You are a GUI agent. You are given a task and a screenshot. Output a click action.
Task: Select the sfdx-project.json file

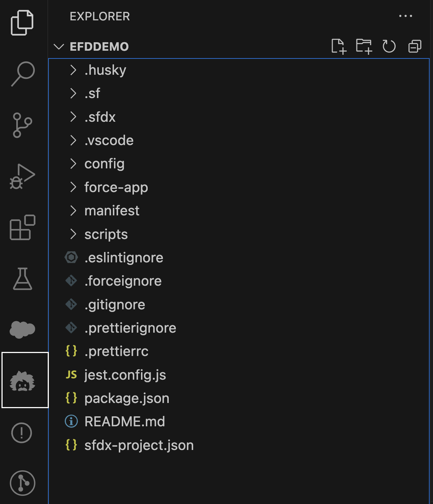click(139, 445)
